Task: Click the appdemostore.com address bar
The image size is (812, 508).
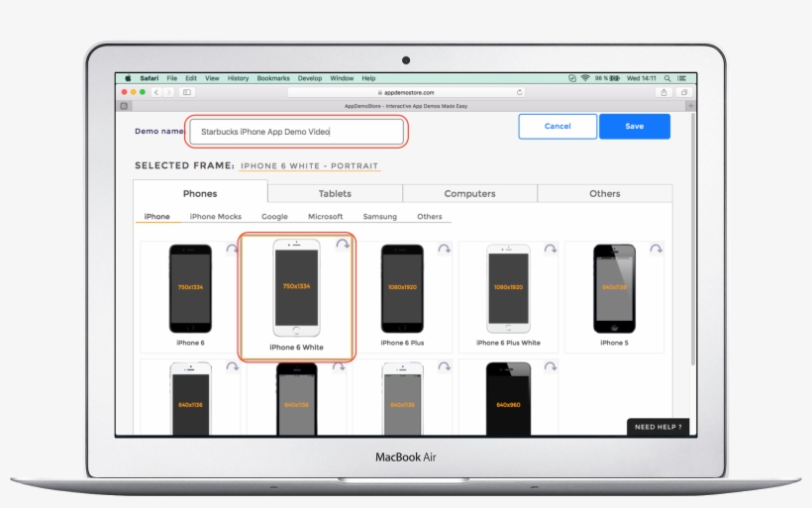Action: tap(406, 92)
